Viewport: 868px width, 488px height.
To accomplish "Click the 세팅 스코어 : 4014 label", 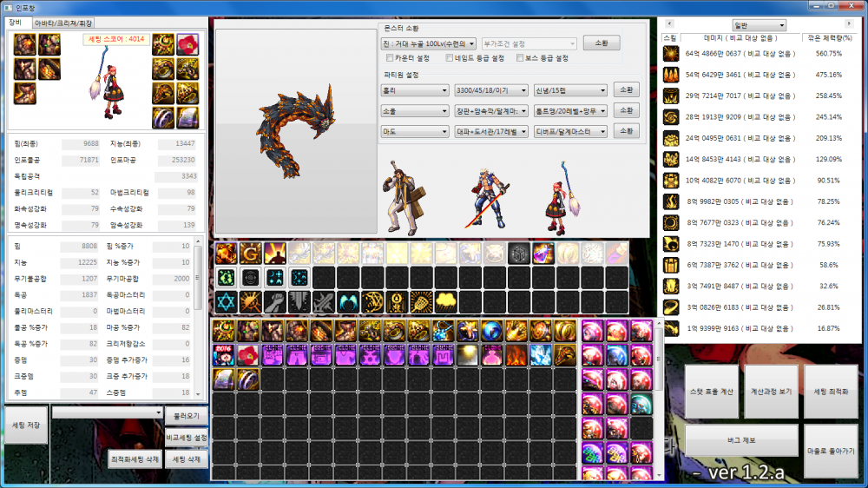I will click(x=116, y=39).
